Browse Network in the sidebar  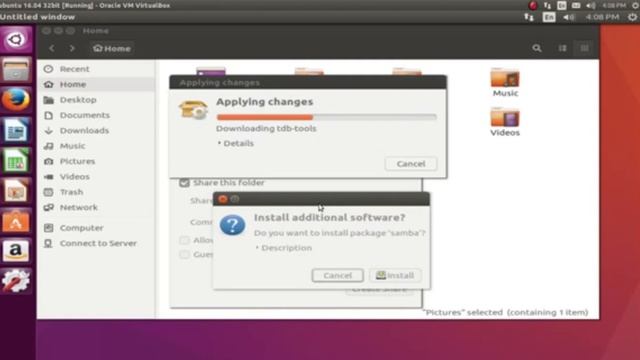click(x=96, y=207)
